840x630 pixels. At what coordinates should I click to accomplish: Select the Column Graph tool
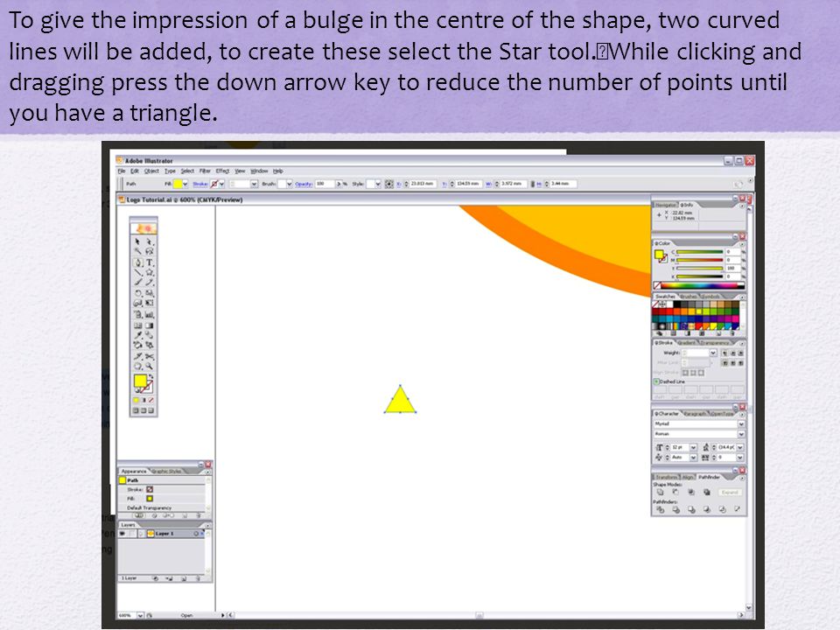coord(150,315)
